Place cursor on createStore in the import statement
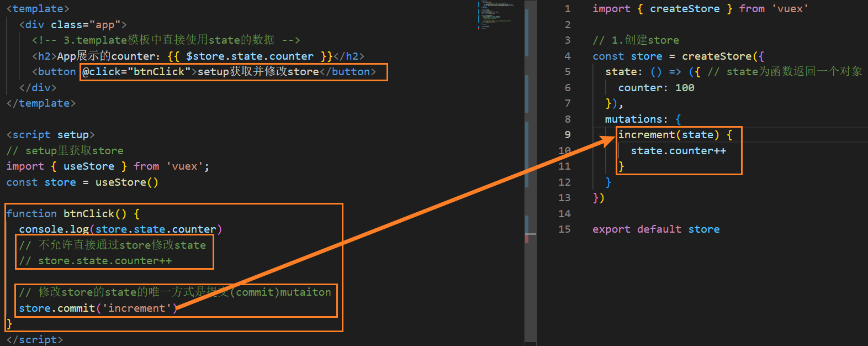 coord(685,8)
